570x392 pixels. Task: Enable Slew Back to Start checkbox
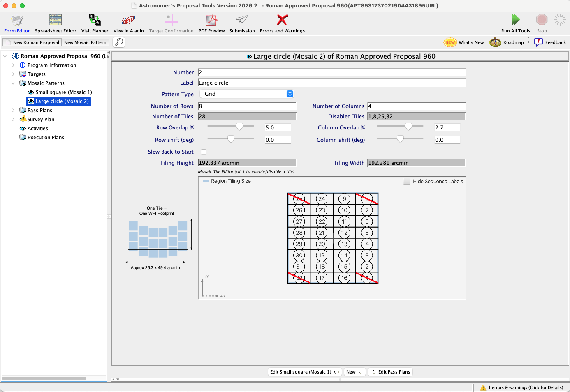click(x=204, y=152)
